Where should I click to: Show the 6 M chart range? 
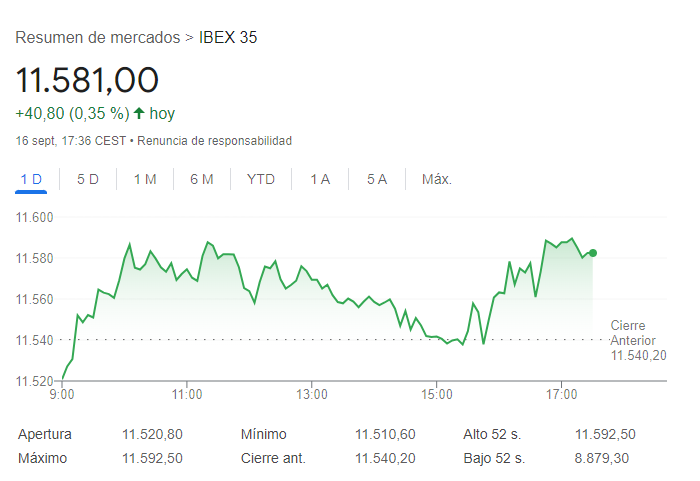(x=202, y=179)
